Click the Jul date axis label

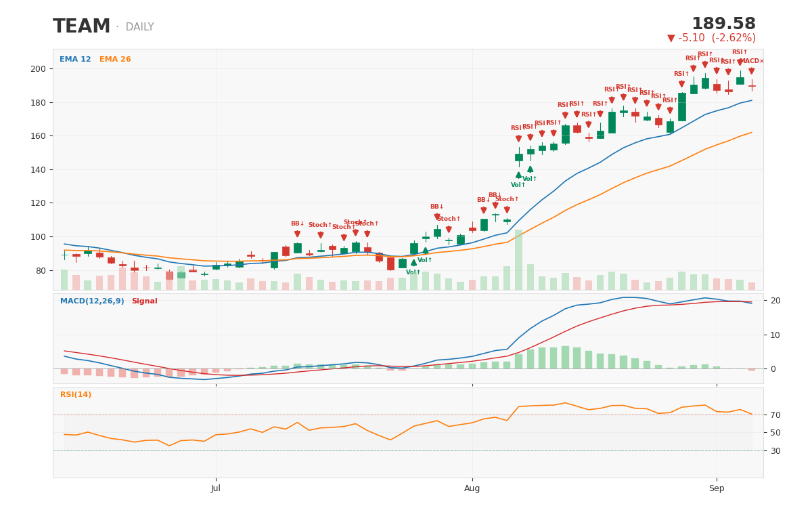[x=216, y=488]
